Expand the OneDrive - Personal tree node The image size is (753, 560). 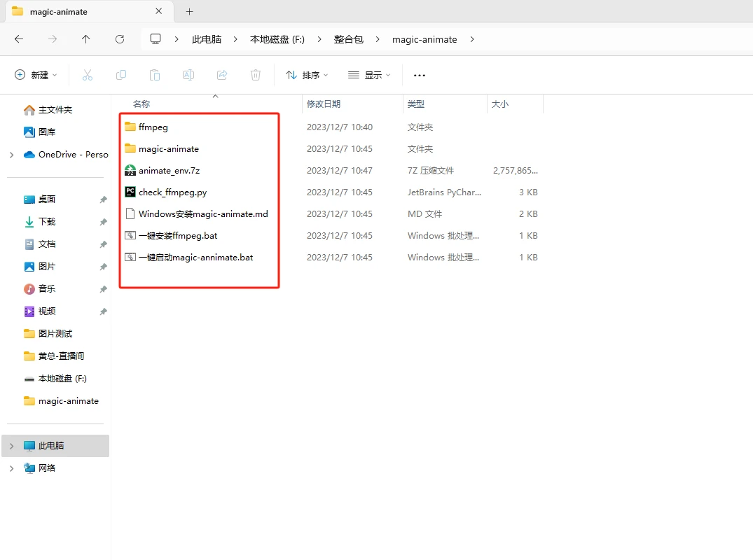click(x=11, y=155)
